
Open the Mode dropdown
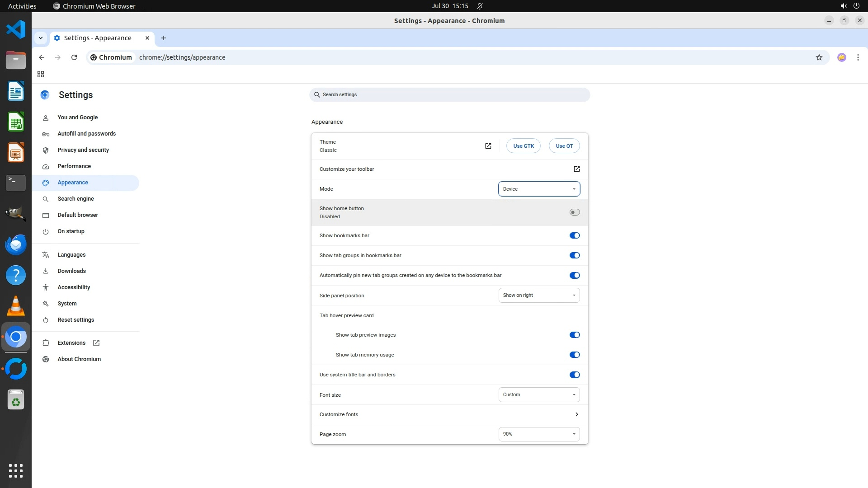(x=539, y=189)
